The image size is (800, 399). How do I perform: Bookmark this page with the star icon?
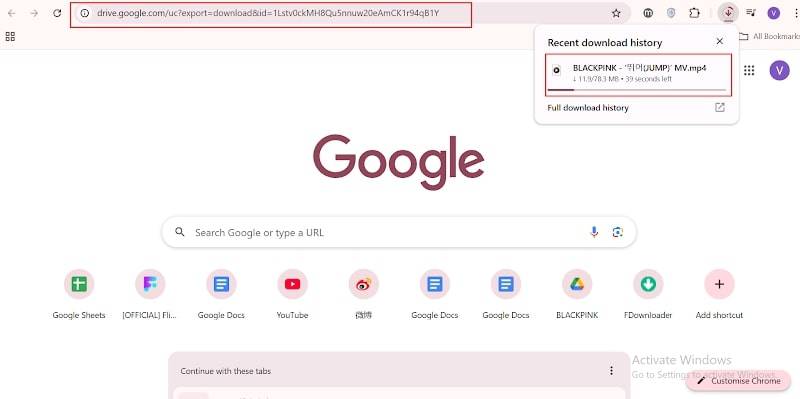[x=616, y=13]
